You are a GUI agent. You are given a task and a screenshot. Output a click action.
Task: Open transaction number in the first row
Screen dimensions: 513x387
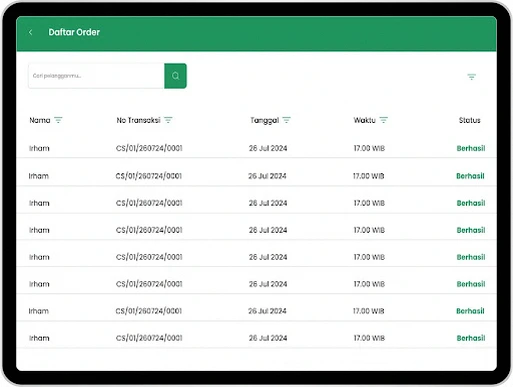pos(149,148)
